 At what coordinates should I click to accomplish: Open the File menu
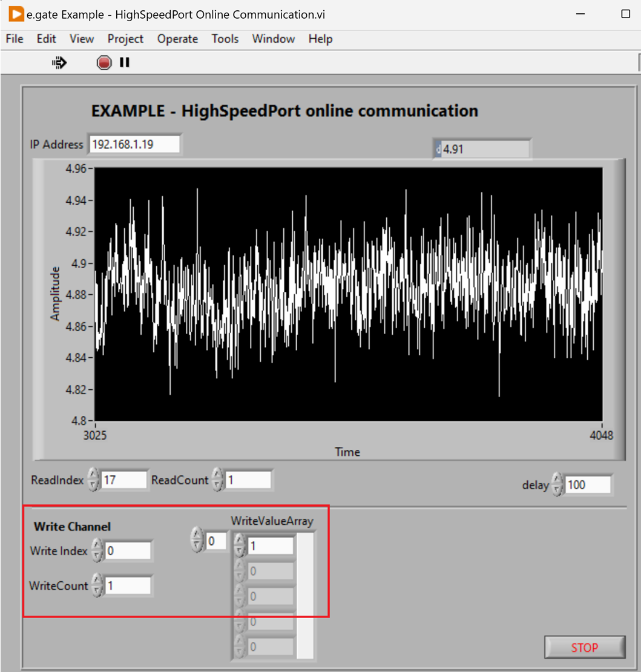[15, 39]
